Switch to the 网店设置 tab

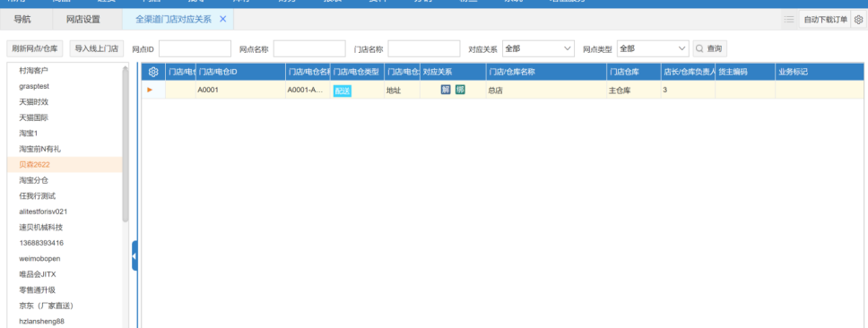pyautogui.click(x=83, y=20)
